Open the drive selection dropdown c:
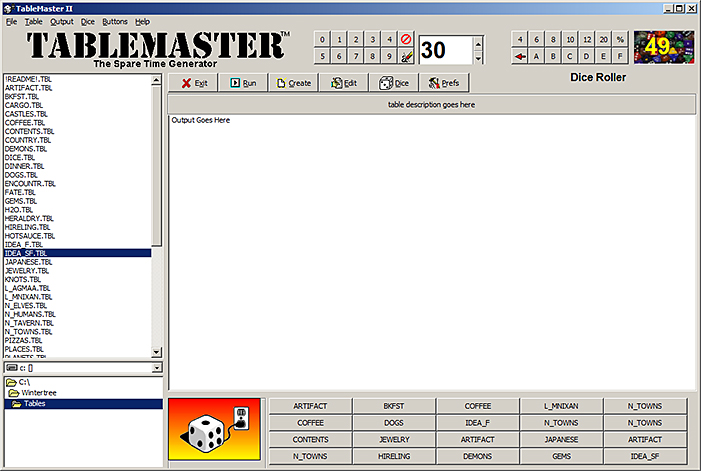This screenshot has width=701, height=471. tap(156, 368)
